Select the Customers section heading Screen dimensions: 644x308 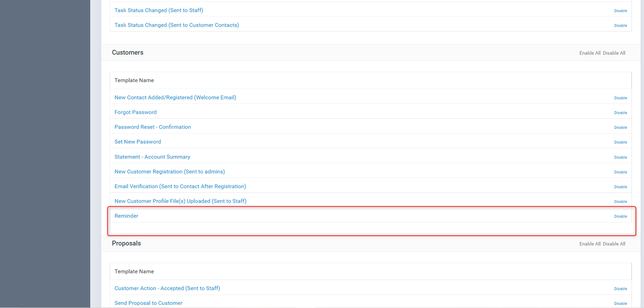(x=128, y=53)
